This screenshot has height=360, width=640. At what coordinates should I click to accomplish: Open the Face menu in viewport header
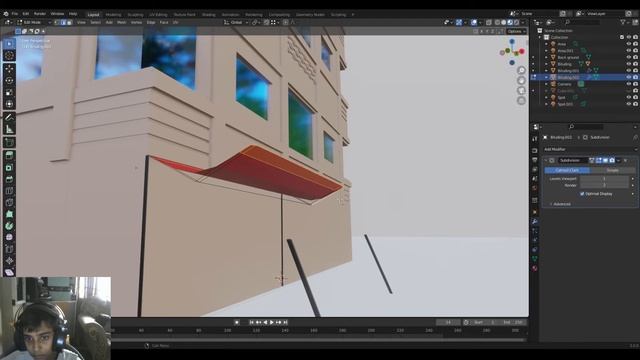[x=164, y=22]
